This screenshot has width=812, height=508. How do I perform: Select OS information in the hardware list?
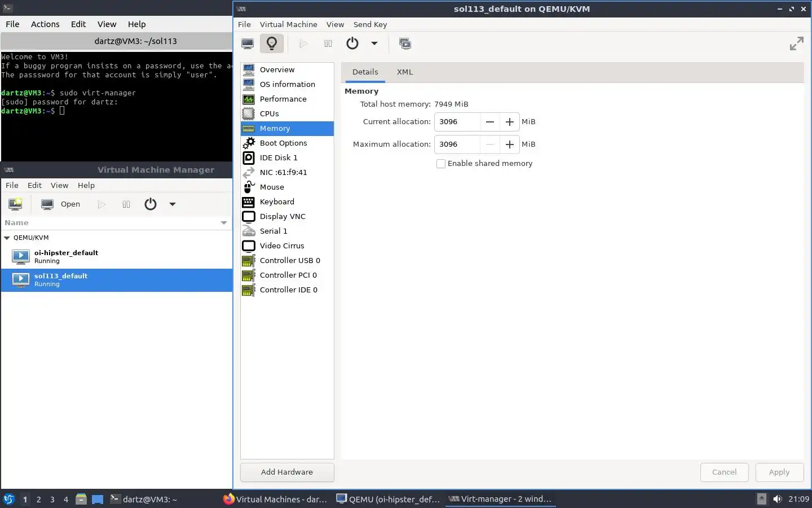pyautogui.click(x=287, y=84)
